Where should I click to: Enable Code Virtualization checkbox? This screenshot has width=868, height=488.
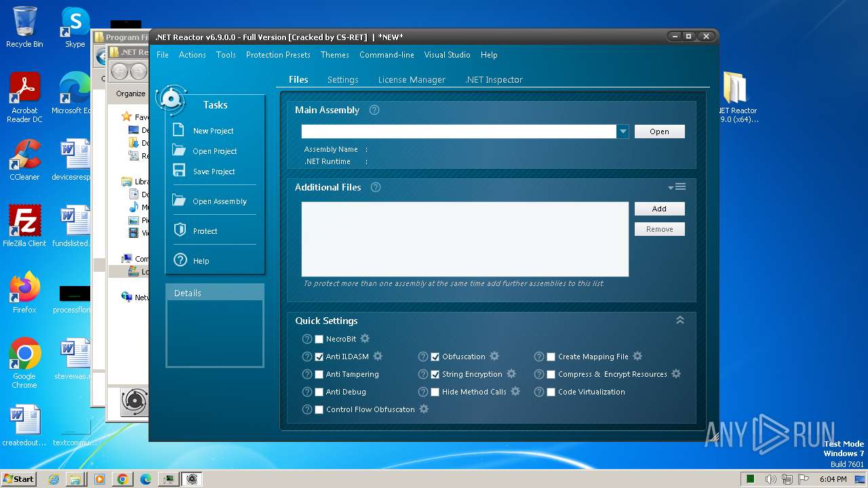click(551, 392)
